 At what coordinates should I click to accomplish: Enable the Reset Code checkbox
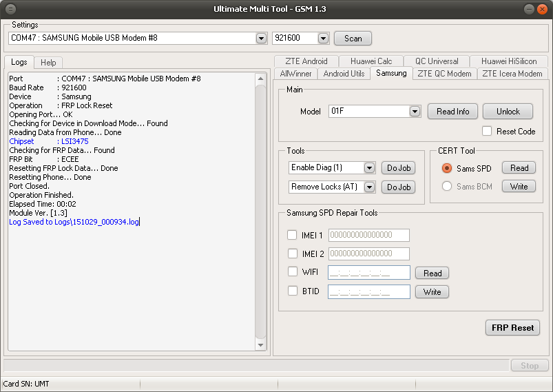[487, 131]
